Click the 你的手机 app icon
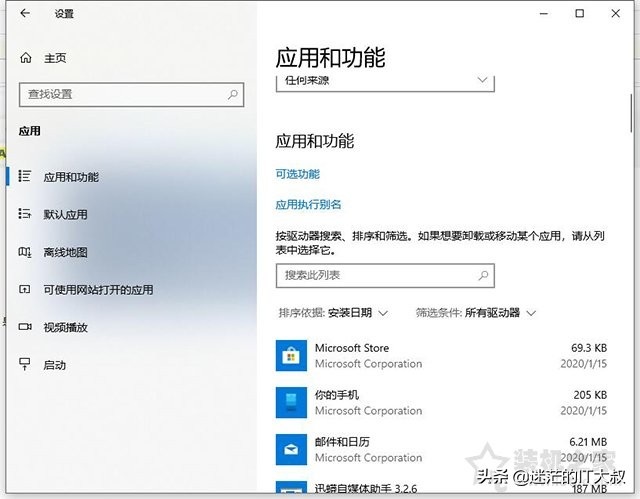This screenshot has width=640, height=499. tap(291, 402)
